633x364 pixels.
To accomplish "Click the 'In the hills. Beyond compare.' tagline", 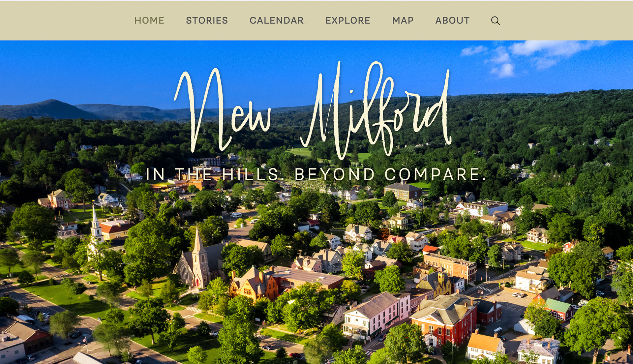I will click(316, 174).
